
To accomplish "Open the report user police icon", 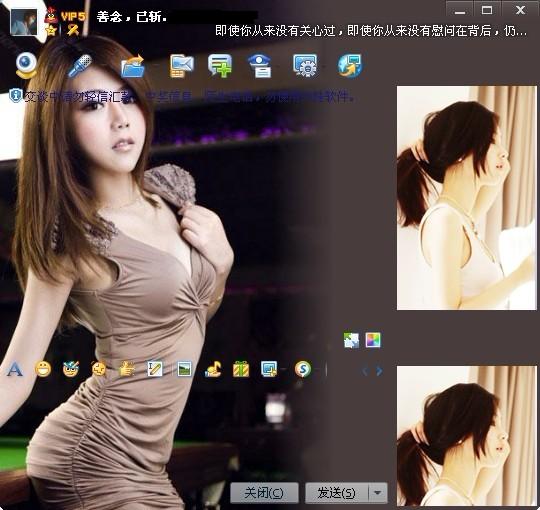I will [260, 65].
